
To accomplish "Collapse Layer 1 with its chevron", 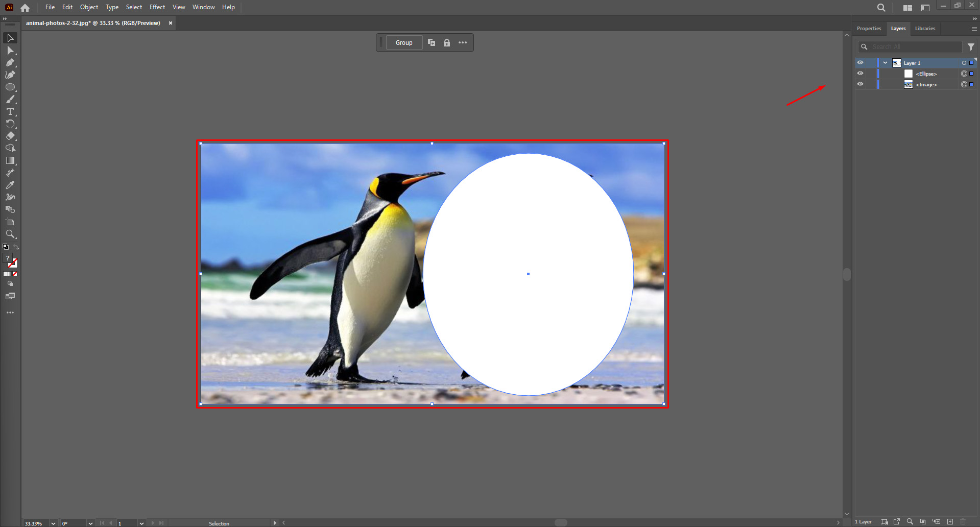I will point(885,62).
